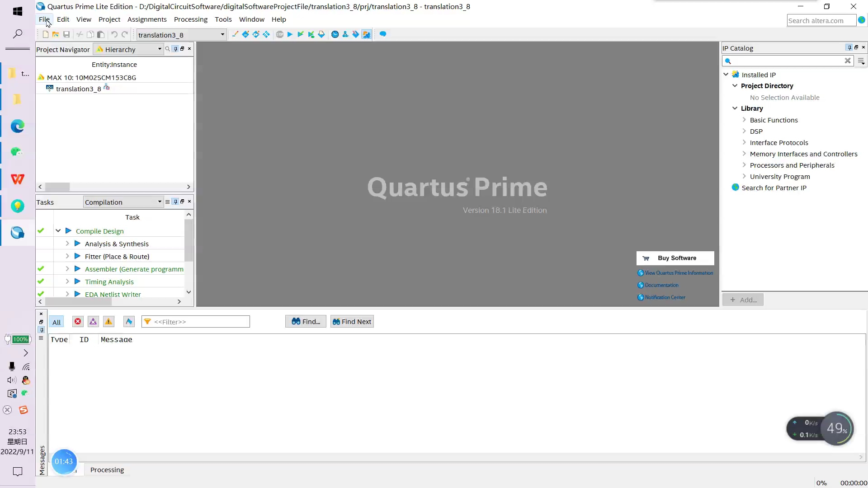This screenshot has width=868, height=488.
Task: Switch to the Processing messages tab
Action: tap(107, 470)
